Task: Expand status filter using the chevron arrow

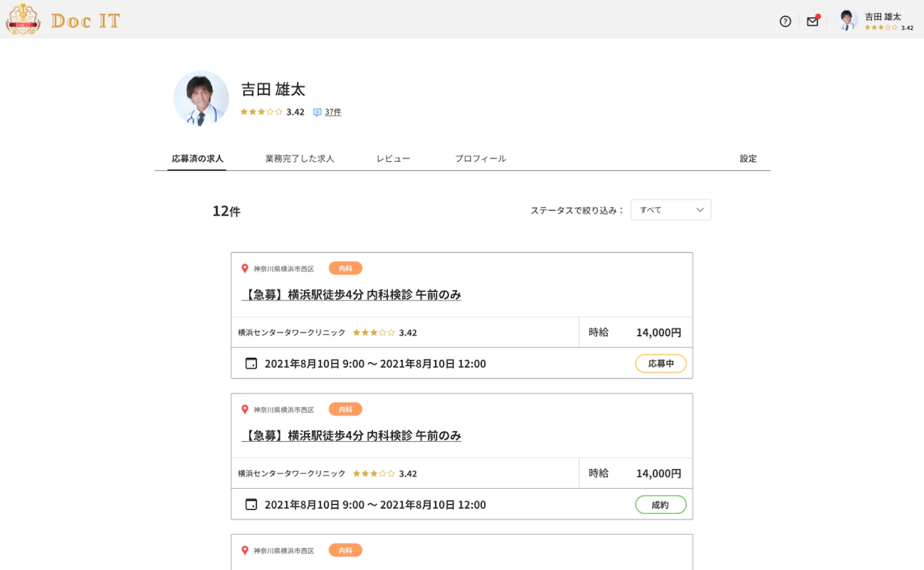Action: point(700,210)
